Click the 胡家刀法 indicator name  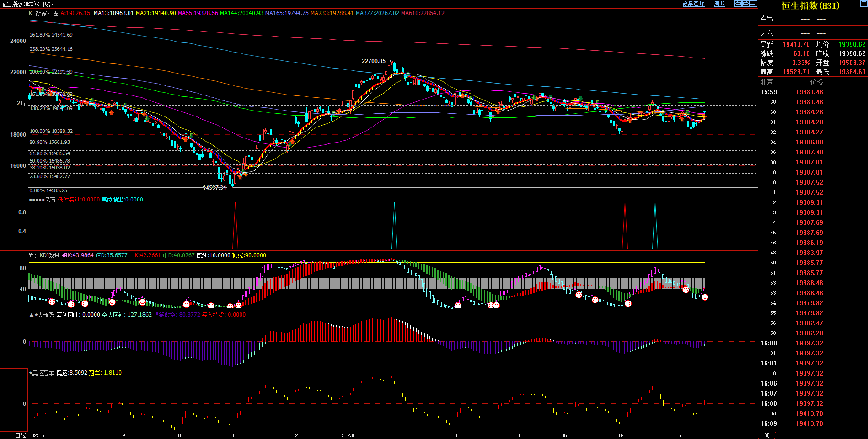[47, 13]
